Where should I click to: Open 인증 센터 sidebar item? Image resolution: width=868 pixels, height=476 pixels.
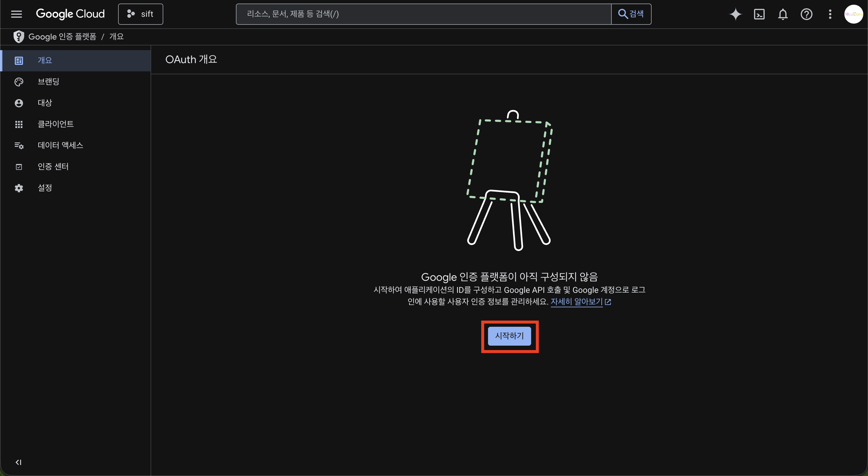pyautogui.click(x=53, y=167)
